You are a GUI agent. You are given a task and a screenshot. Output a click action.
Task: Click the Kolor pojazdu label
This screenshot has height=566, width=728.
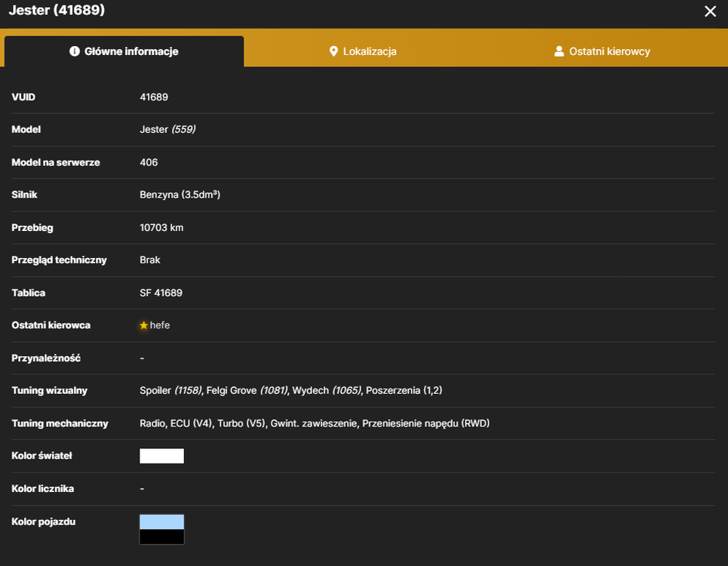point(44,522)
